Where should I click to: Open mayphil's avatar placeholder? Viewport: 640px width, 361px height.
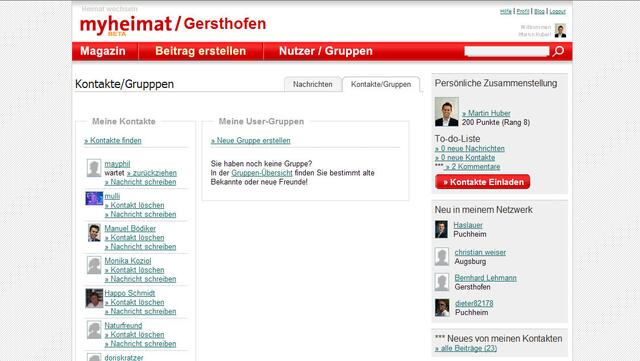click(94, 168)
